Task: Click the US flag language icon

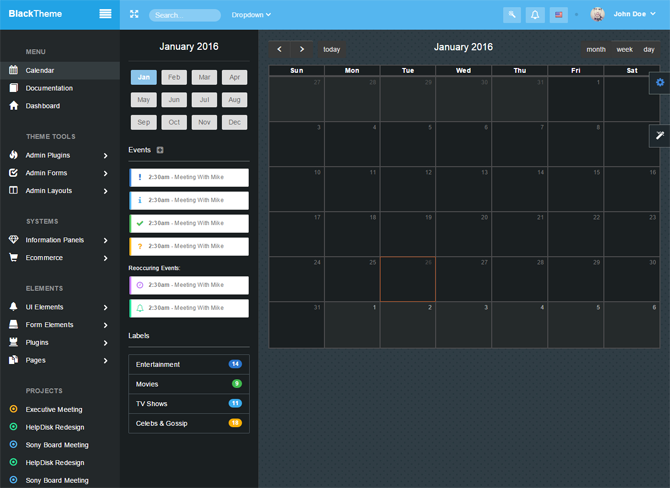Action: click(558, 15)
